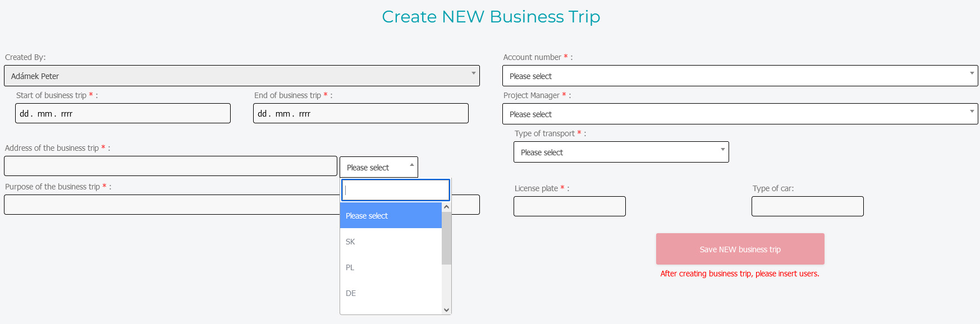The height and width of the screenshot is (324, 980).
Task: Click the Start of business trip date field
Action: 122,113
